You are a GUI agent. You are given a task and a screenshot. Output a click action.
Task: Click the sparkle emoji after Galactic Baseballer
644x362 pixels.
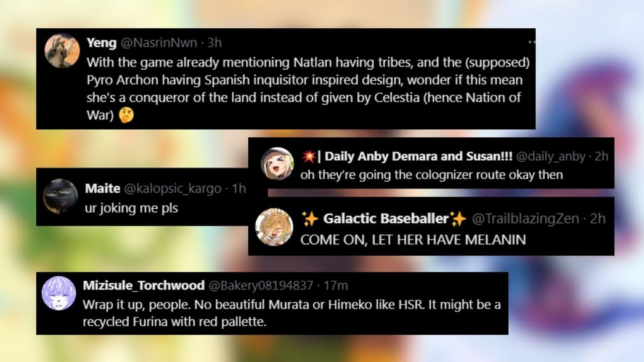[x=457, y=219]
